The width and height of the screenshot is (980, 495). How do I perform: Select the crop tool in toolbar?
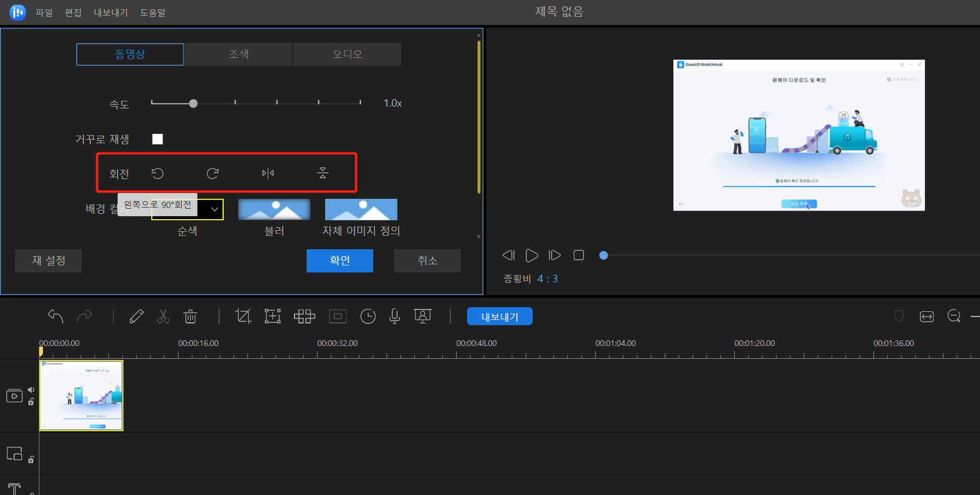[243, 316]
